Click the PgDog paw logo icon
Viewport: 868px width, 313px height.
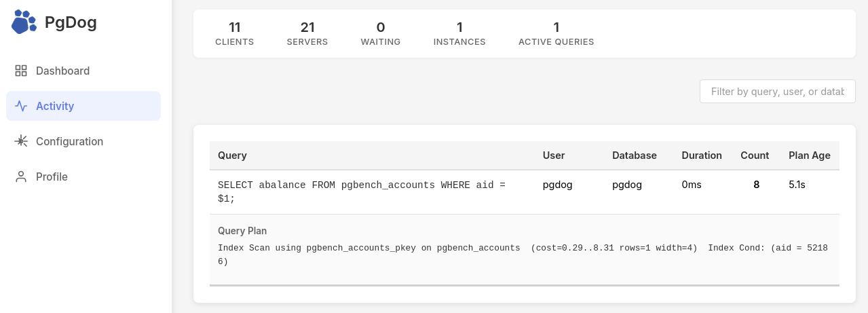click(24, 22)
